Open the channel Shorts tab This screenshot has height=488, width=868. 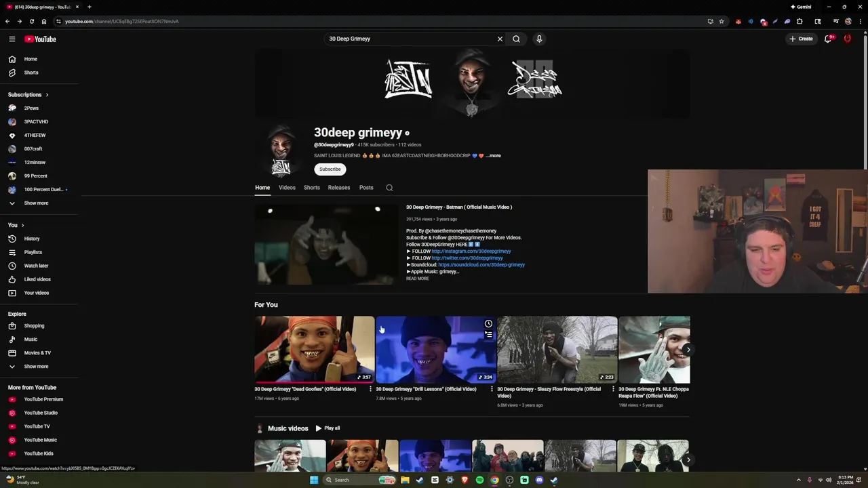(x=312, y=188)
